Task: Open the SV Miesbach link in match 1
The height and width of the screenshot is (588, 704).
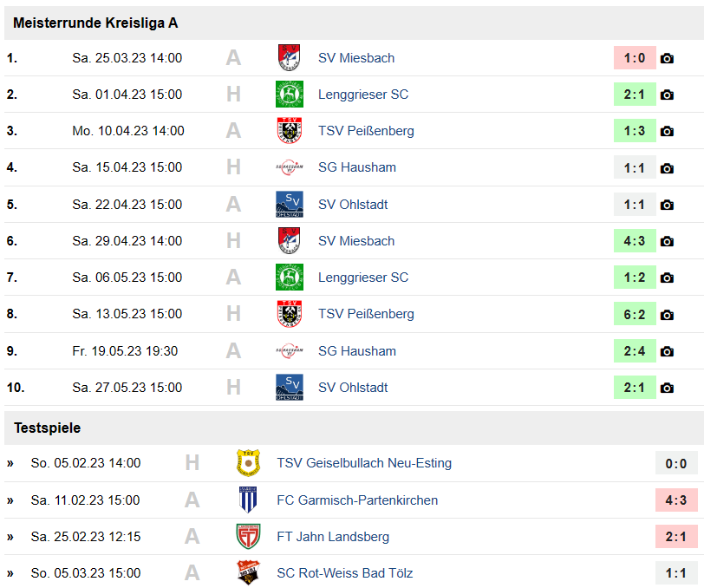Action: point(356,58)
